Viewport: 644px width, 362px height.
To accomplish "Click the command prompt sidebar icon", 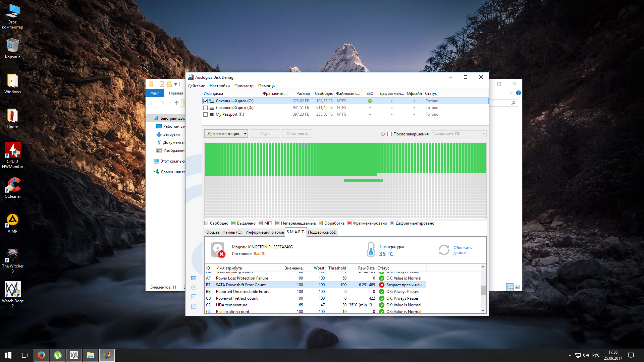I will click(x=194, y=297).
